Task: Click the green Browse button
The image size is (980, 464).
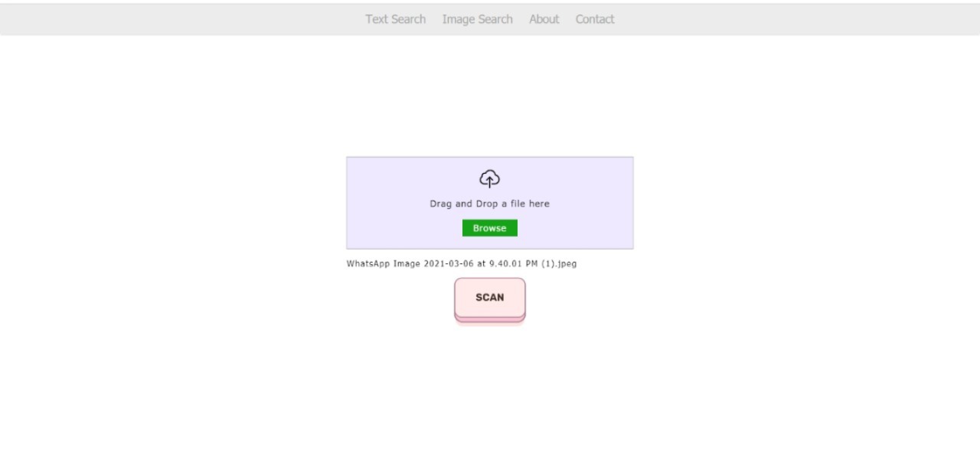Action: 490,228
